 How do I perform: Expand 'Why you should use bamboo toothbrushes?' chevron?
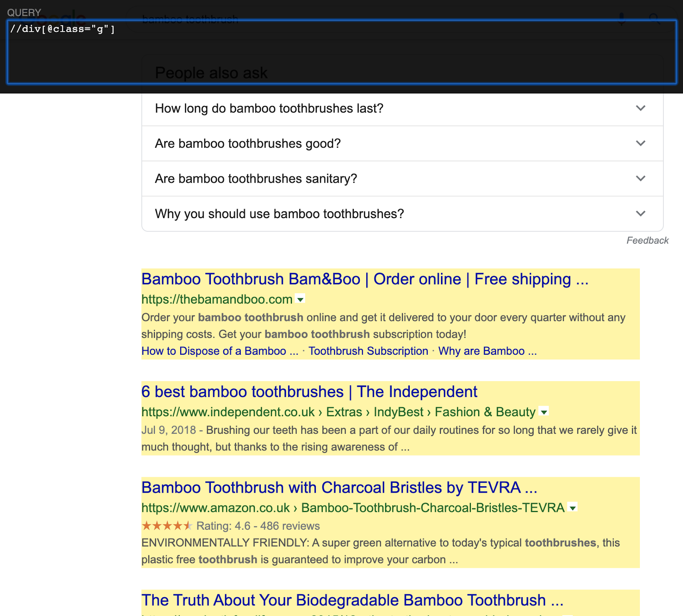point(640,213)
